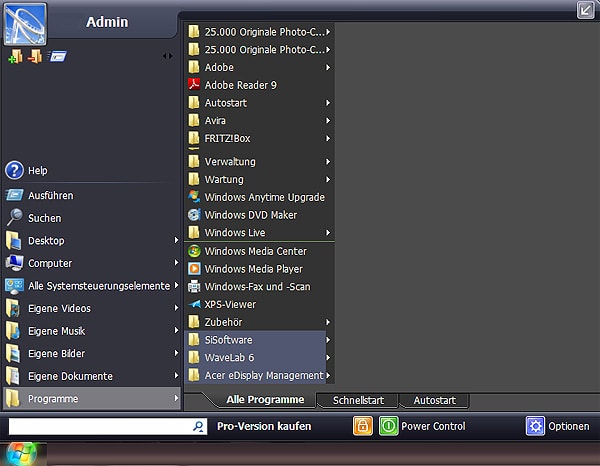Expand the Computer submenu arrow
The height and width of the screenshot is (466, 600).
click(x=176, y=262)
